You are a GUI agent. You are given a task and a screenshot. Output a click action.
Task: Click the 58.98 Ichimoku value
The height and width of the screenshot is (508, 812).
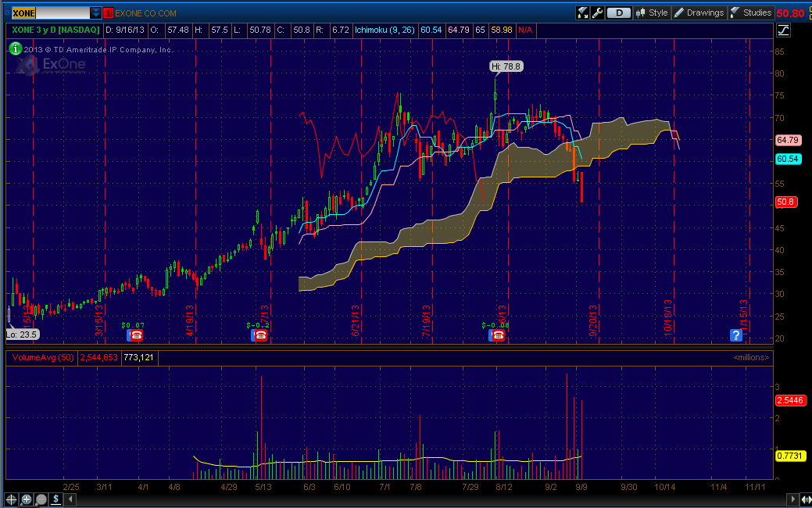(501, 30)
